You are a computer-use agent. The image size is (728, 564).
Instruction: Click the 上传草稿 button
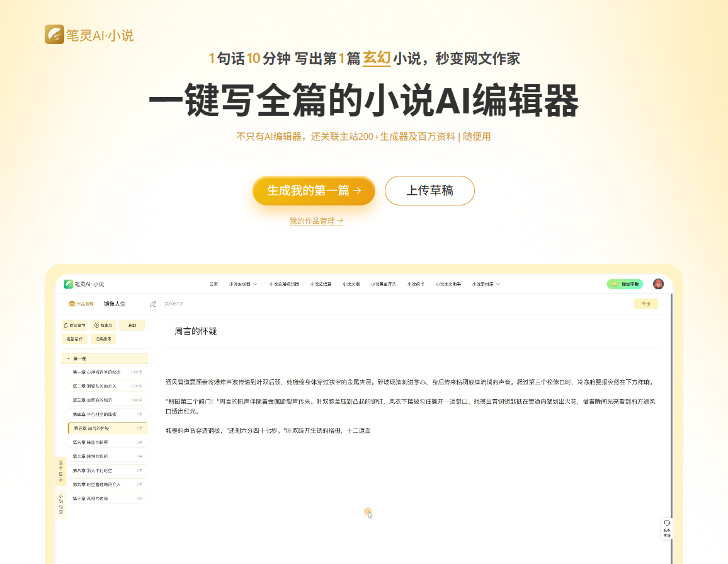click(x=429, y=190)
